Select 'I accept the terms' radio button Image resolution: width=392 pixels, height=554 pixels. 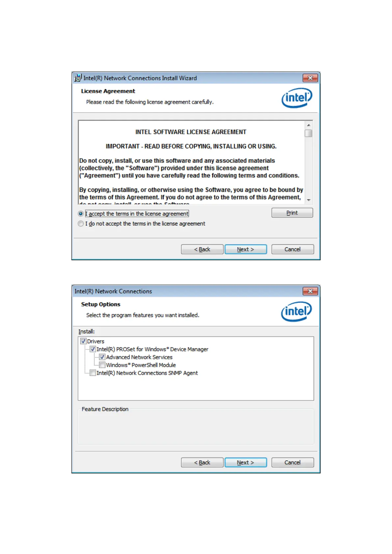tap(81, 214)
